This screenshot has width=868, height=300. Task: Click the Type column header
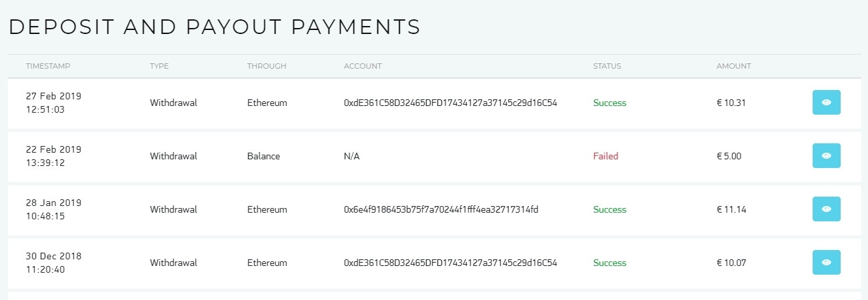pyautogui.click(x=159, y=66)
